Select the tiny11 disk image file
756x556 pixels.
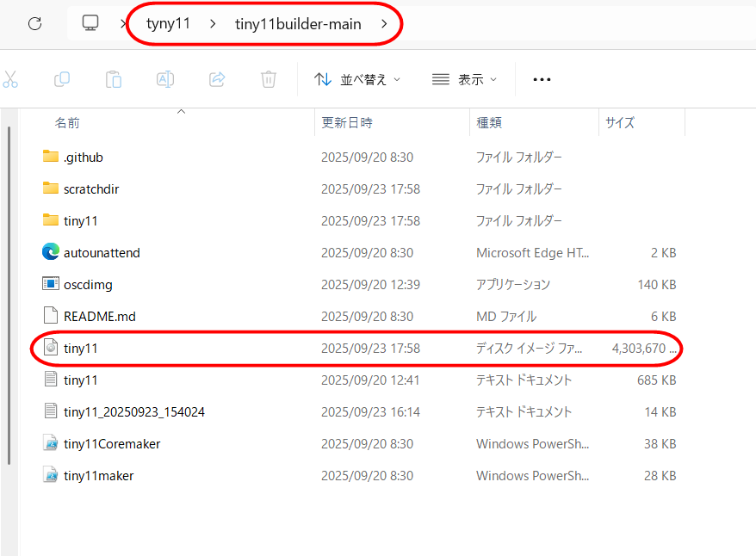click(81, 348)
